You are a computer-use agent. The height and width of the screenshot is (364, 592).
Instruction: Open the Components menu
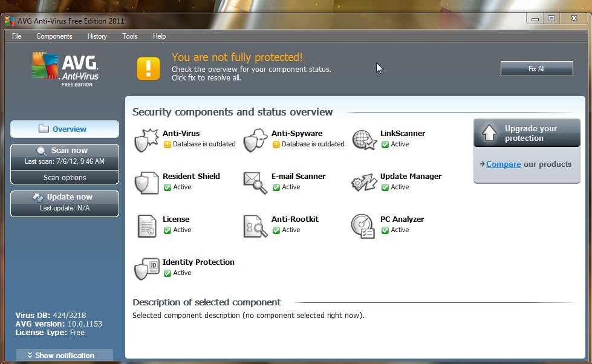pyautogui.click(x=54, y=36)
